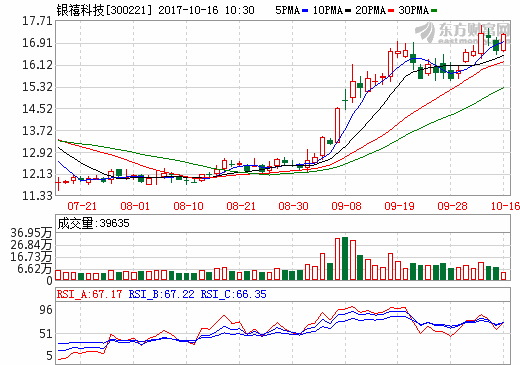Click the last red volume bar
Viewport: 520px width, 365px height.
click(503, 276)
